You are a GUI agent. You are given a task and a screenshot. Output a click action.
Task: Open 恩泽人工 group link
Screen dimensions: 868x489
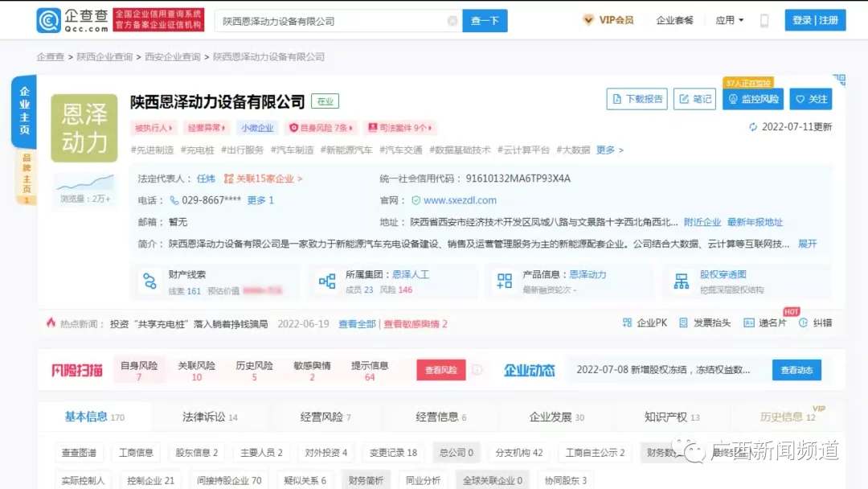(411, 275)
